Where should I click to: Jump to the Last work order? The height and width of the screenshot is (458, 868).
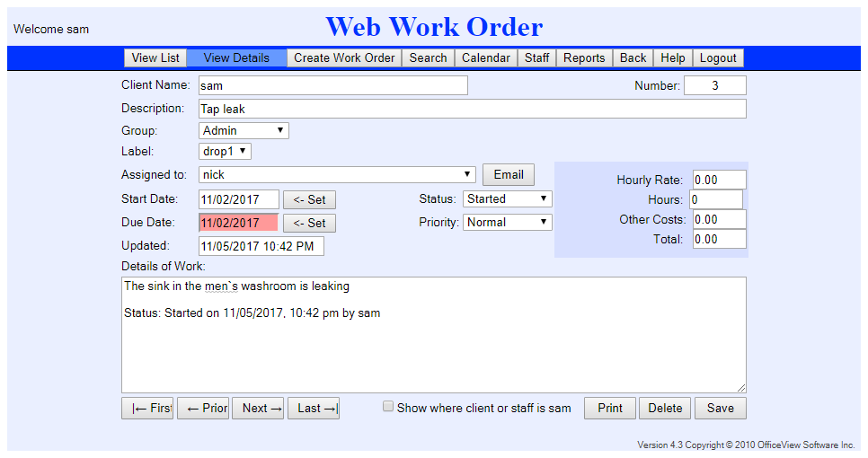click(x=314, y=408)
